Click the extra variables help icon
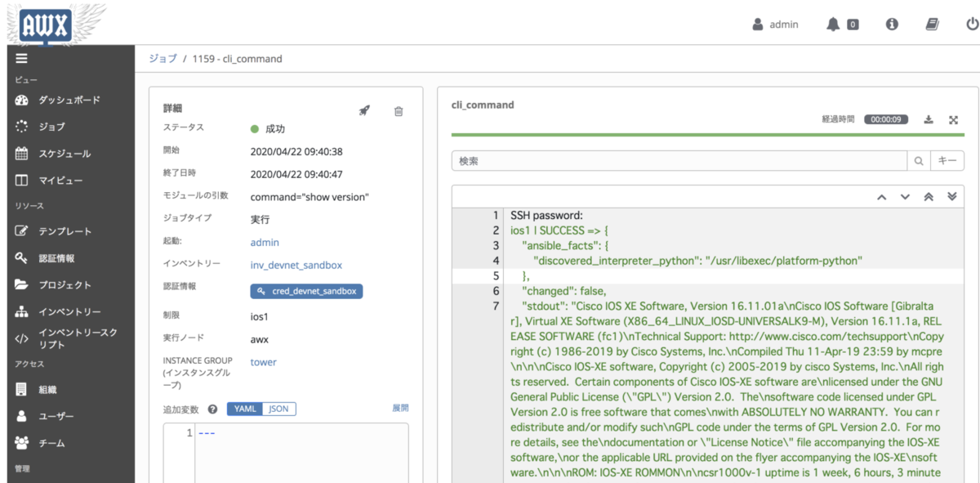Screen dimensions: 980x483 coord(212,409)
